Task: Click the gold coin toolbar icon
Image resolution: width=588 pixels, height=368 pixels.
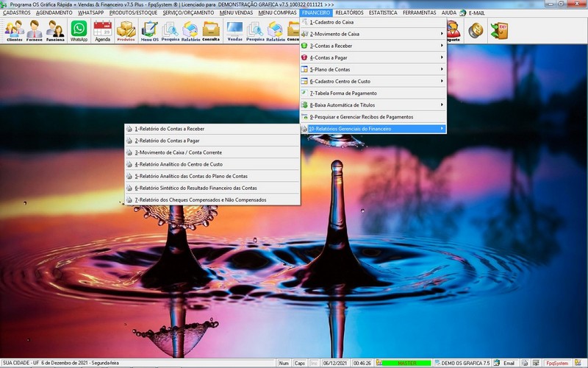Action: click(x=476, y=29)
